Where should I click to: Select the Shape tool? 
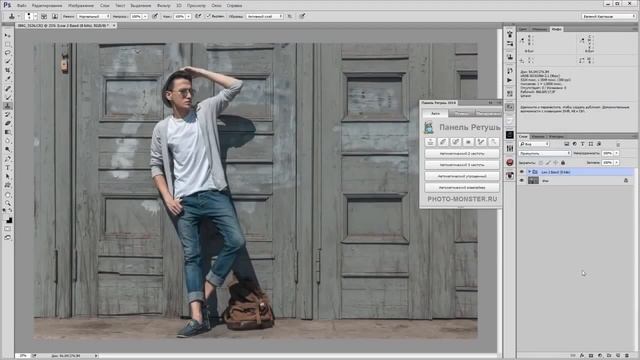click(x=8, y=185)
